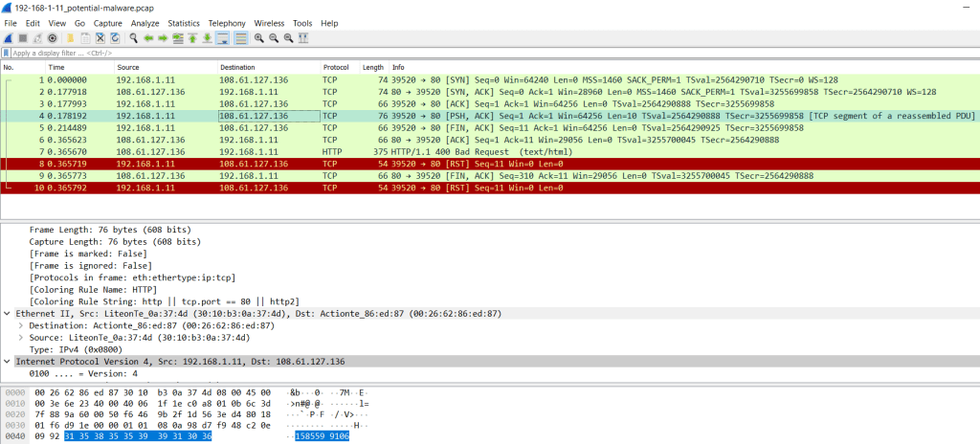Screen dimensions: 980x444
Task: Toggle packet list colorization
Action: click(x=240, y=37)
